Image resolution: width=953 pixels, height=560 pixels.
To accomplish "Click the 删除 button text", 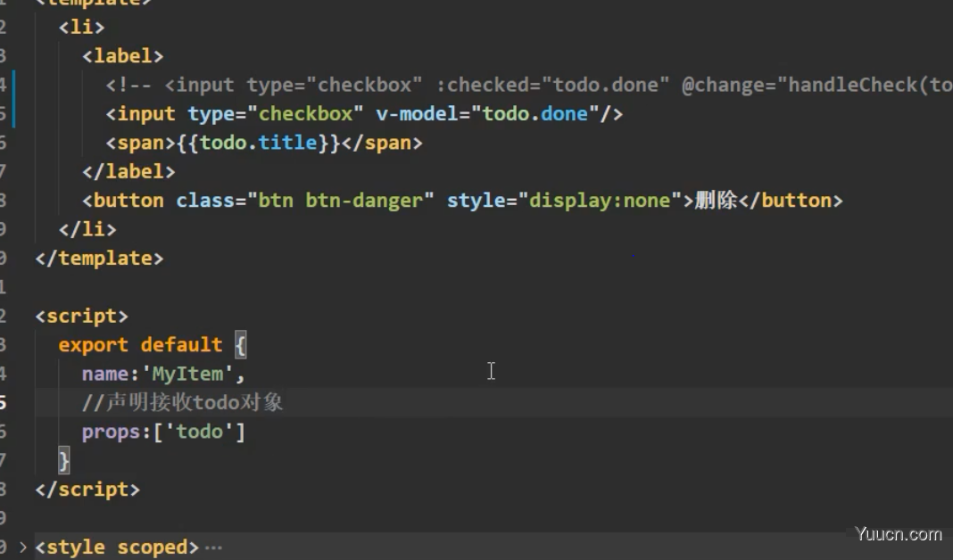I will pos(716,200).
